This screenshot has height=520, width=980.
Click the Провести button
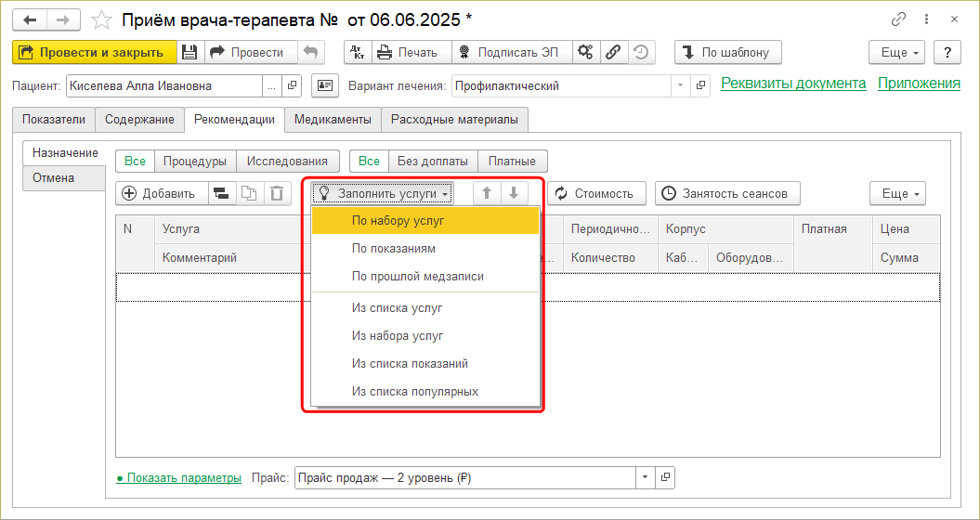pos(251,53)
